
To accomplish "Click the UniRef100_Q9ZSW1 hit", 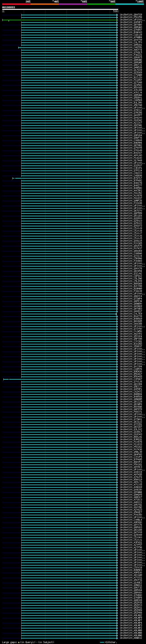I will click(x=131, y=125).
